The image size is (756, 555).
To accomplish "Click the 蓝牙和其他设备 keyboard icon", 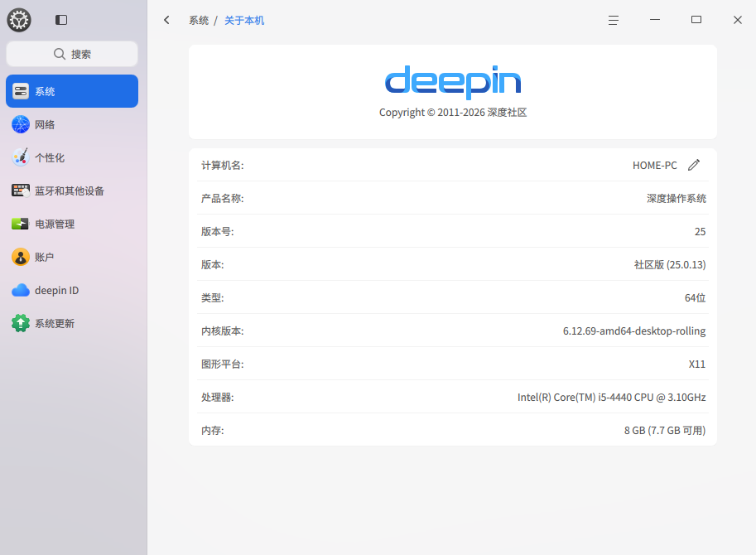I will tap(21, 191).
